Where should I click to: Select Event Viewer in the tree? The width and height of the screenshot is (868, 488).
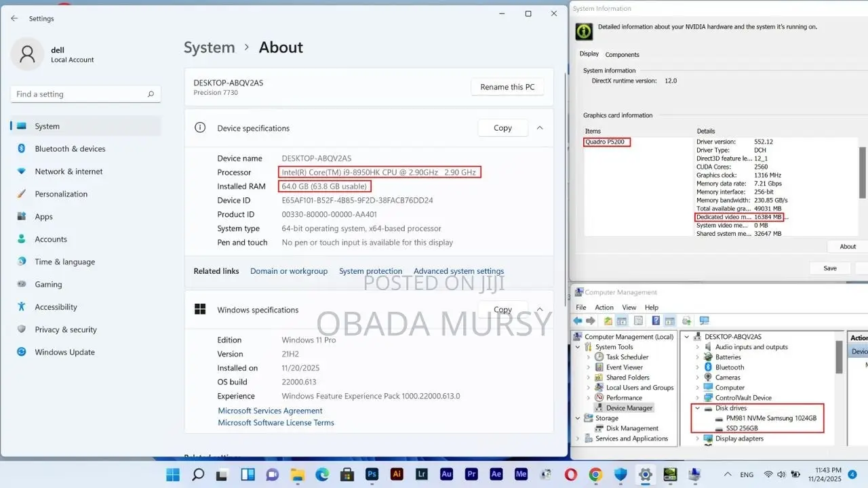(624, 367)
